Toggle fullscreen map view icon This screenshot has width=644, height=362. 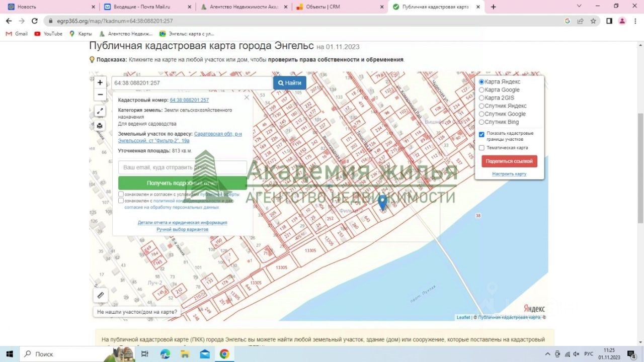click(x=100, y=111)
